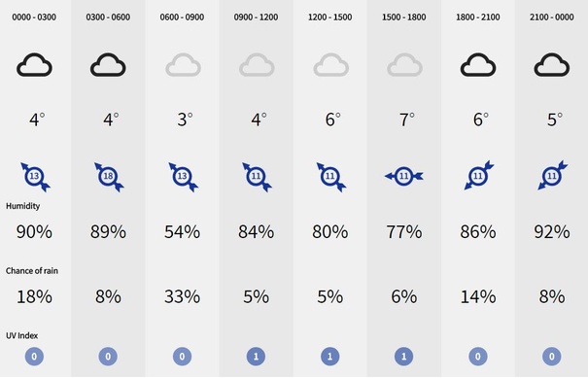Click the UV Index label
The image size is (588, 378).
click(21, 335)
